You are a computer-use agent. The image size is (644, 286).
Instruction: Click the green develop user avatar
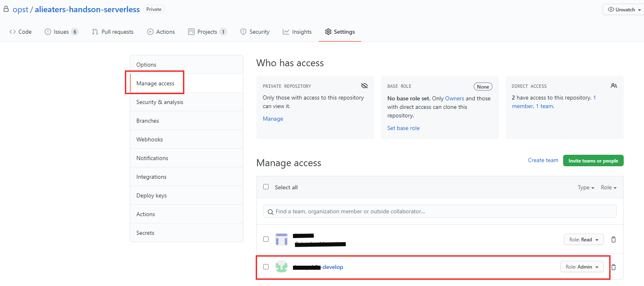click(282, 267)
